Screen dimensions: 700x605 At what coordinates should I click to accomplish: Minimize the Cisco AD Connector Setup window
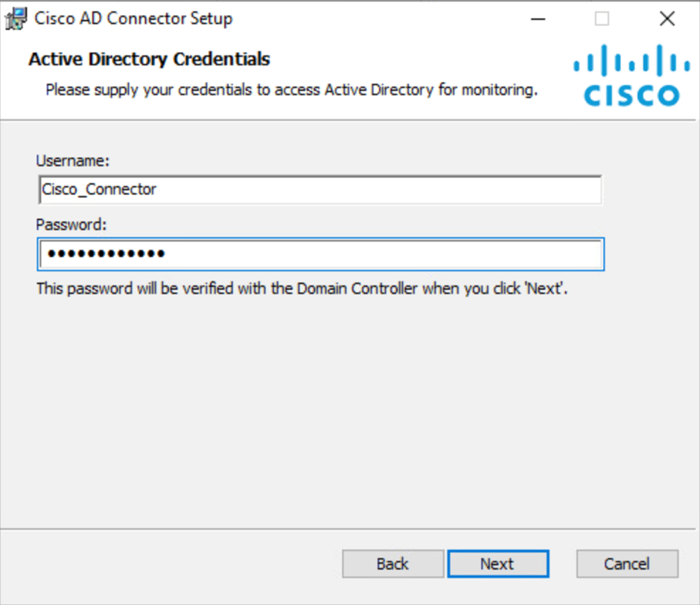[538, 19]
